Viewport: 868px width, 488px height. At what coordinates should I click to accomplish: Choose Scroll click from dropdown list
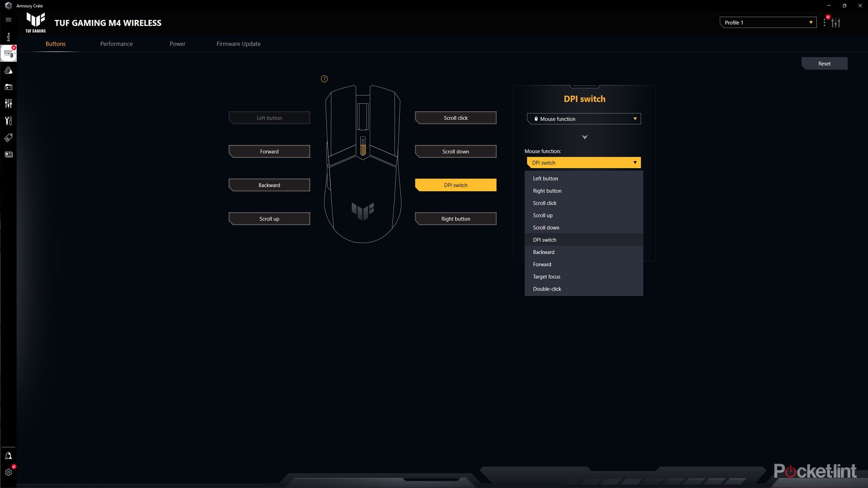[584, 203]
